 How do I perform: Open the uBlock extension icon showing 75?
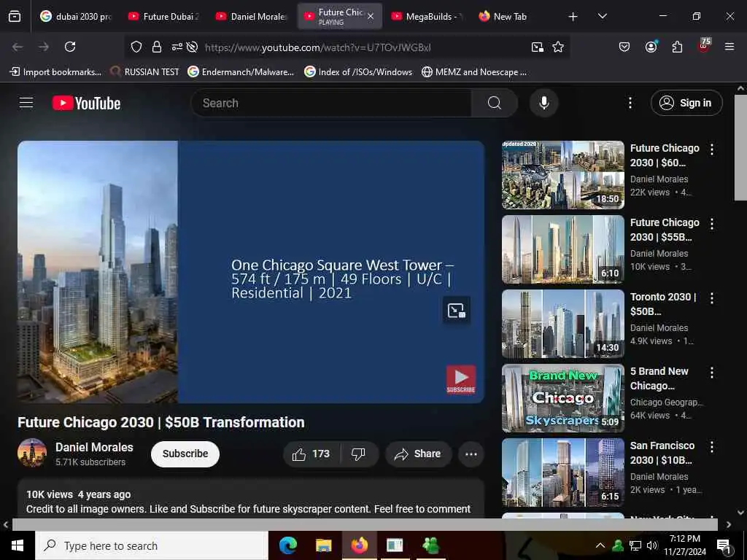(x=704, y=46)
